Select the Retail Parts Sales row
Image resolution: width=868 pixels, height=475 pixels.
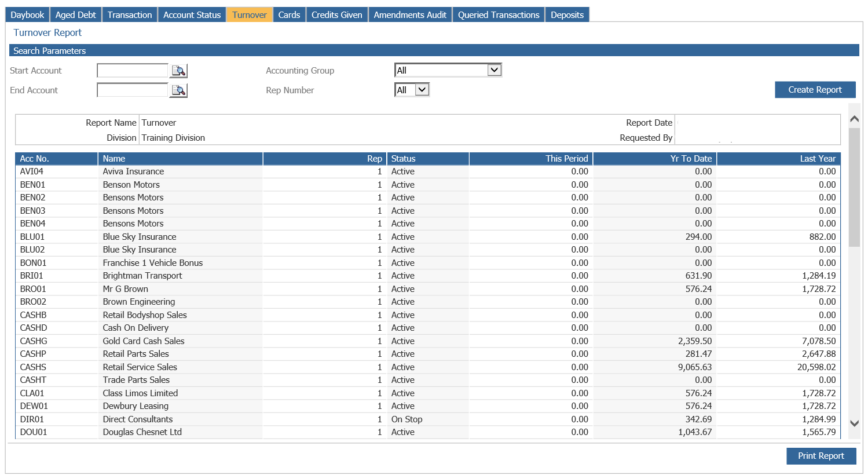[428, 354]
